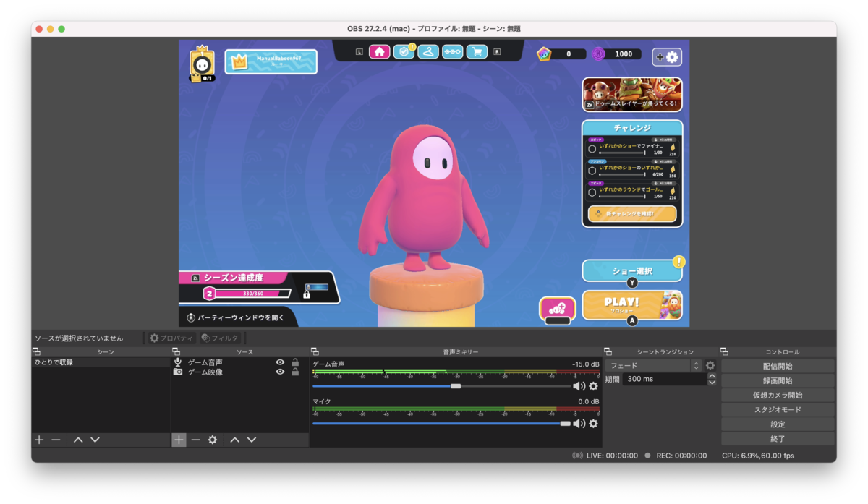Image resolution: width=868 pixels, height=504 pixels.
Task: Click the settings gear button in game preview
Action: click(667, 56)
